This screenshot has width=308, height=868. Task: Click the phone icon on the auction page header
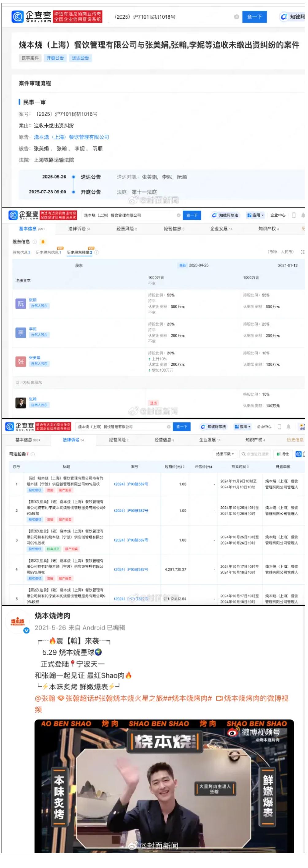279,426
